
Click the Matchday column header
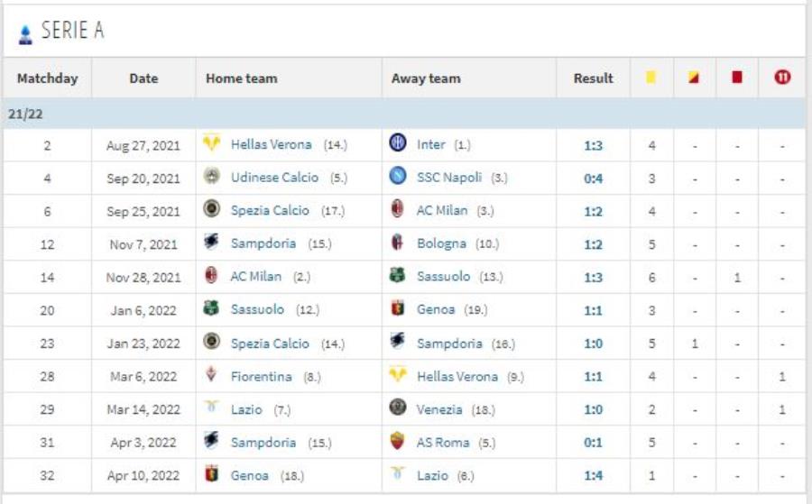[47, 78]
